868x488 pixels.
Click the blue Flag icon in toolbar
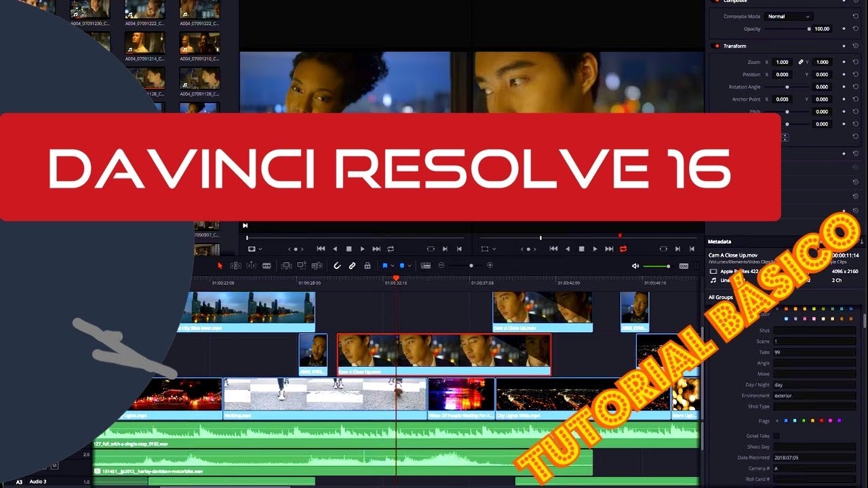tap(385, 266)
